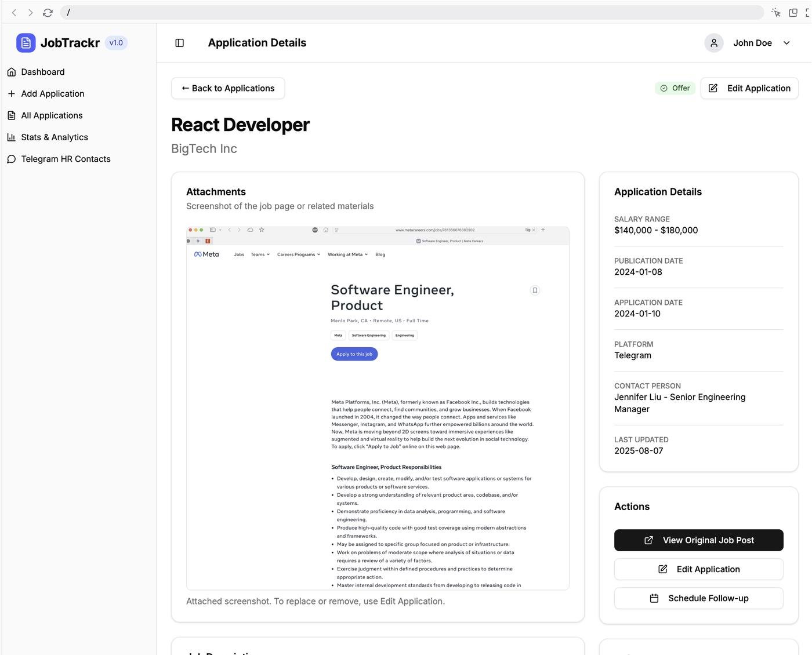Click the pencil icon in top Edit Application
The width and height of the screenshot is (812, 655).
pyautogui.click(x=713, y=88)
